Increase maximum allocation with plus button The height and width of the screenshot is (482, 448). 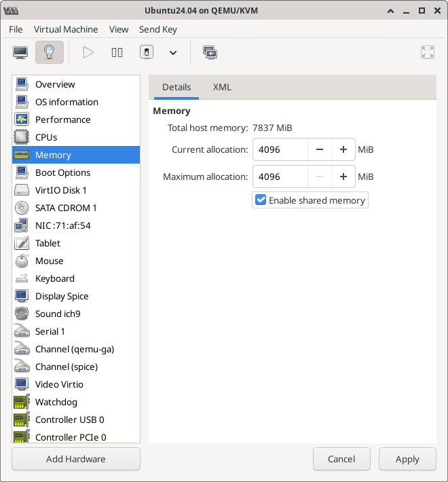pyautogui.click(x=343, y=177)
